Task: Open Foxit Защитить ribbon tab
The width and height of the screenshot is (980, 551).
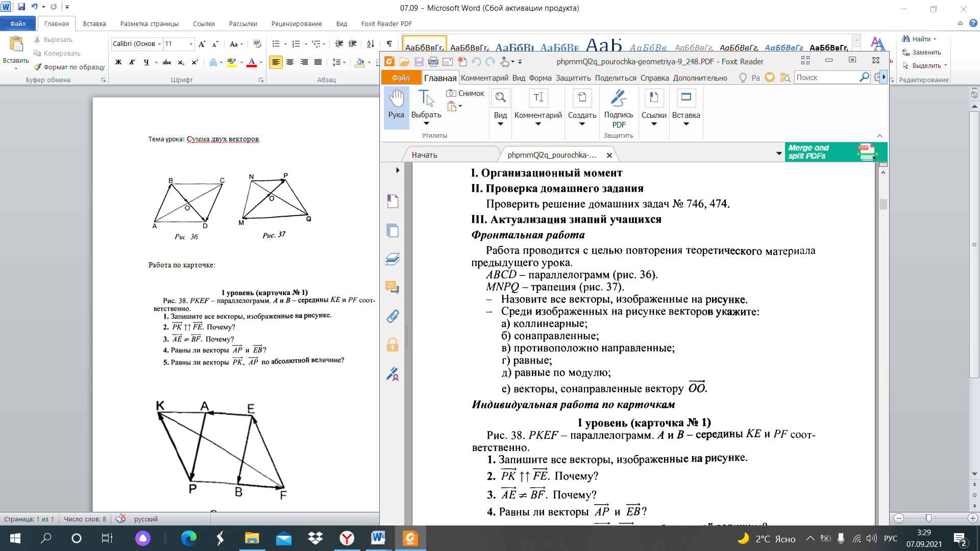Action: coord(573,78)
